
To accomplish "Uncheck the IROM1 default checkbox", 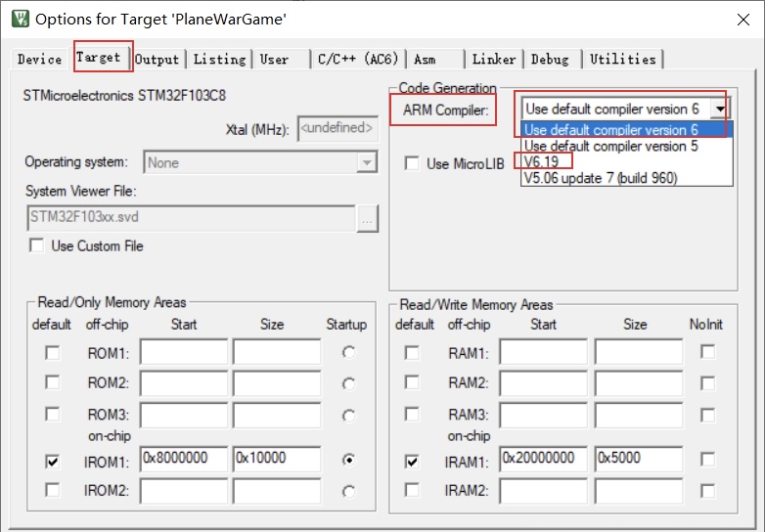I will tap(52, 462).
